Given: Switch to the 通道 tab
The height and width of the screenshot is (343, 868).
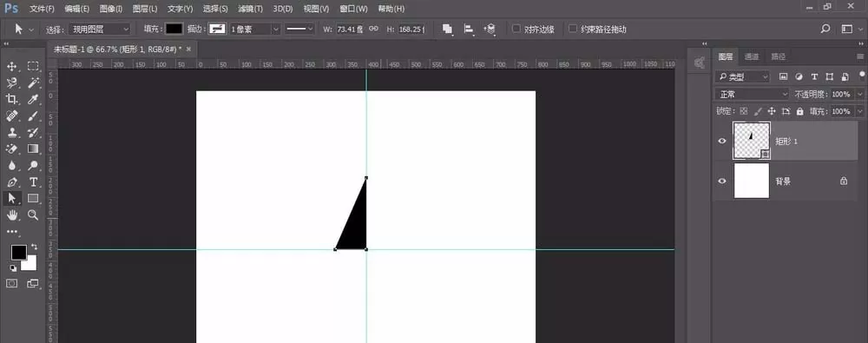Looking at the screenshot, I should click(x=752, y=56).
